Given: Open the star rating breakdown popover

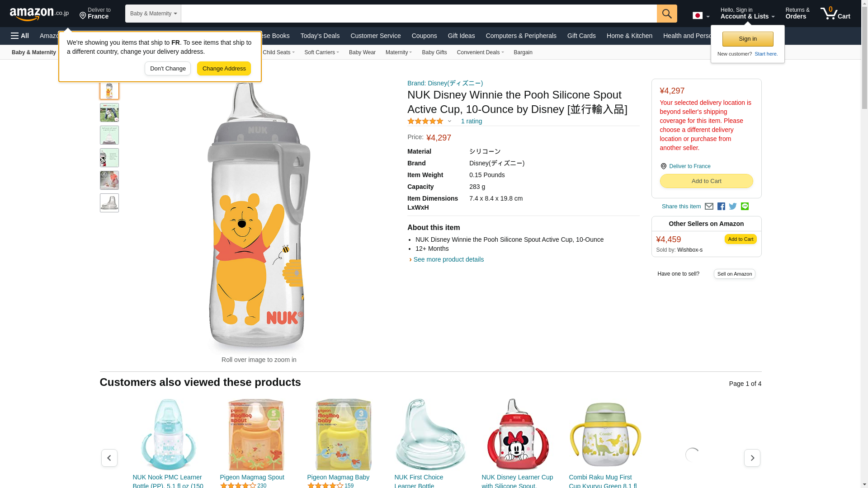Looking at the screenshot, I should click(x=429, y=121).
